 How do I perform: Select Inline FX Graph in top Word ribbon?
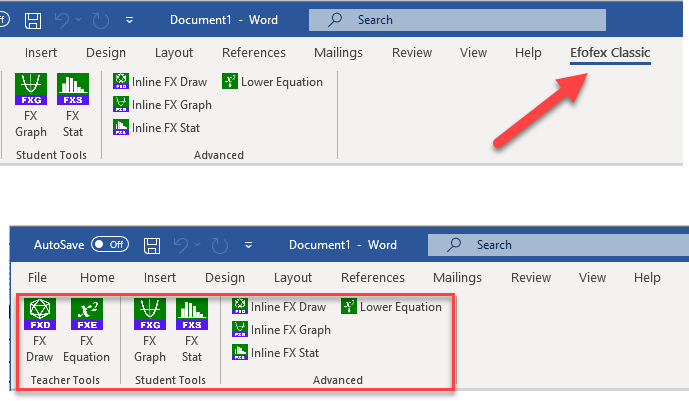pos(162,105)
